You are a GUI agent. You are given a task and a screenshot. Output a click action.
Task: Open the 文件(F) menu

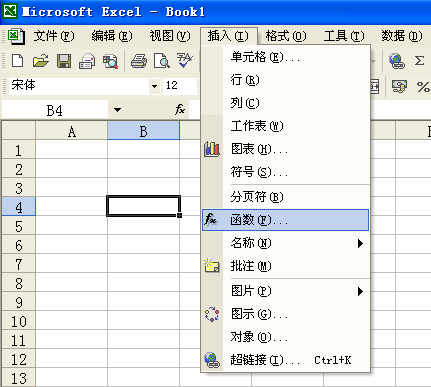[54, 36]
